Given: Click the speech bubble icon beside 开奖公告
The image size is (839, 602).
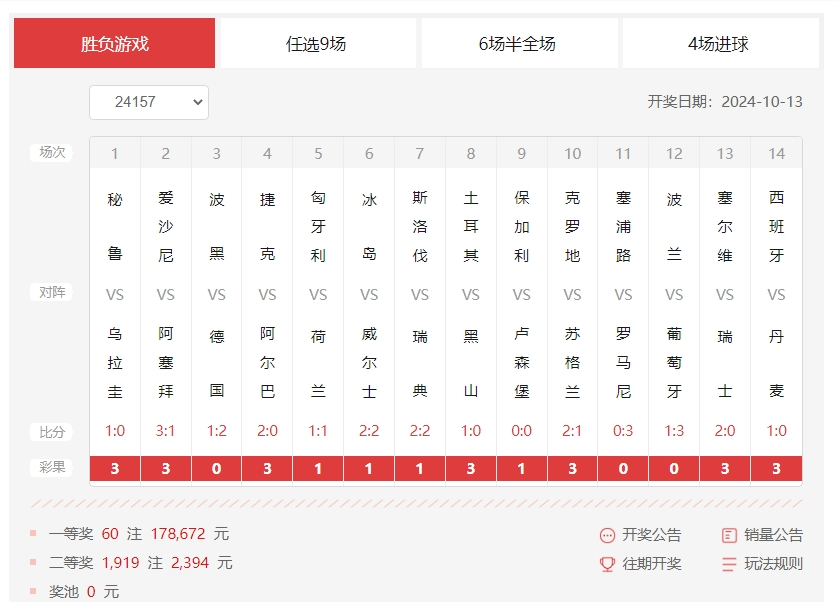Looking at the screenshot, I should [607, 535].
